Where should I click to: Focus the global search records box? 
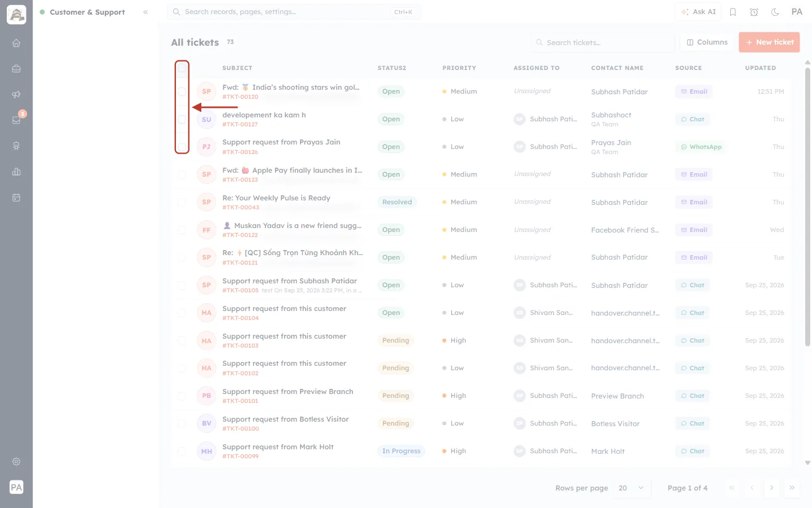[x=294, y=12]
